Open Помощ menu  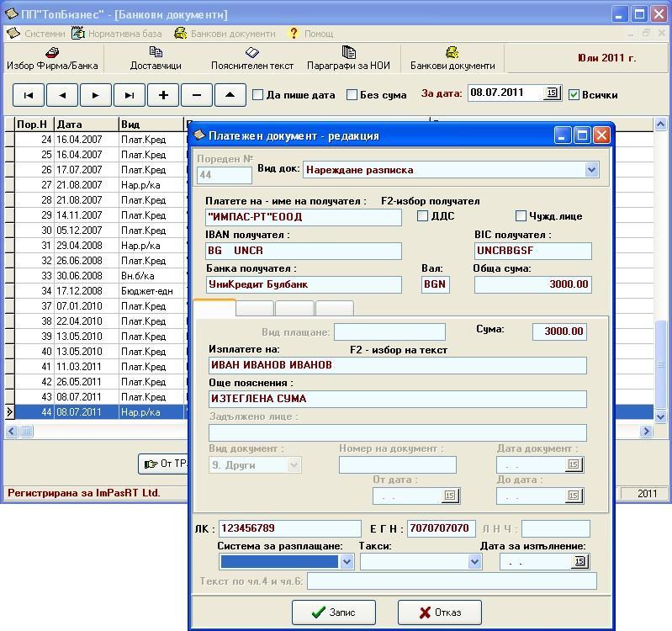[319, 34]
